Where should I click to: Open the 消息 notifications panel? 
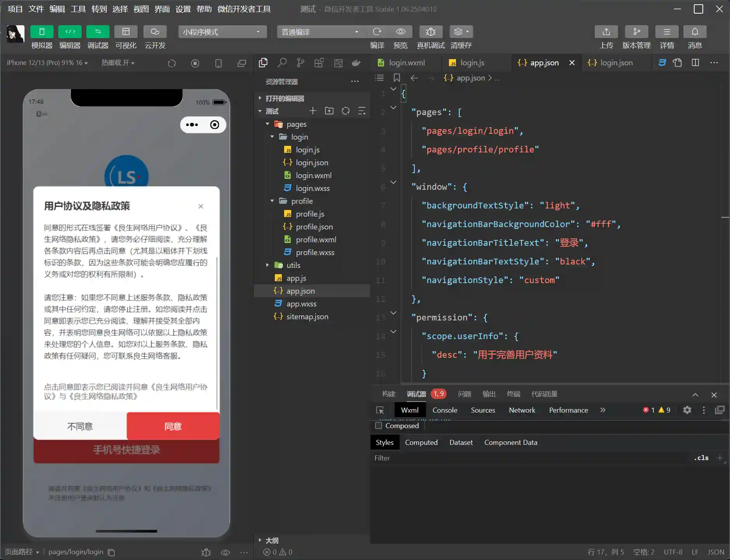point(695,32)
